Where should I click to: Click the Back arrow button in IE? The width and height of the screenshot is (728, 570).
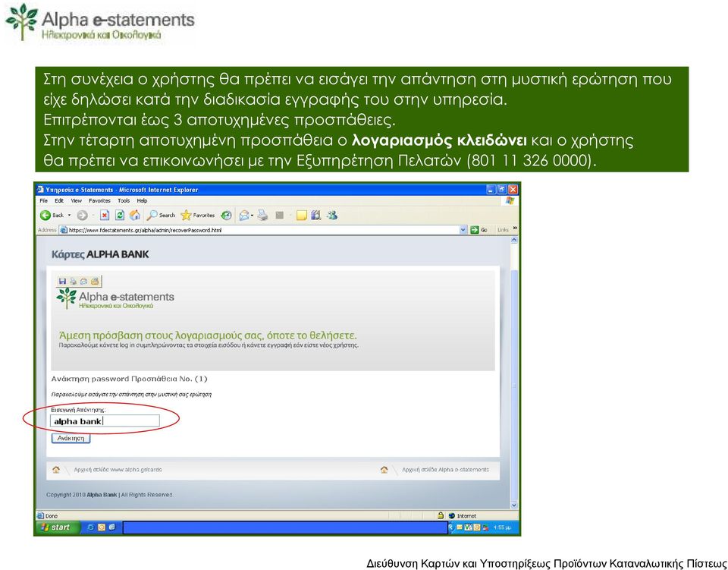point(45,215)
